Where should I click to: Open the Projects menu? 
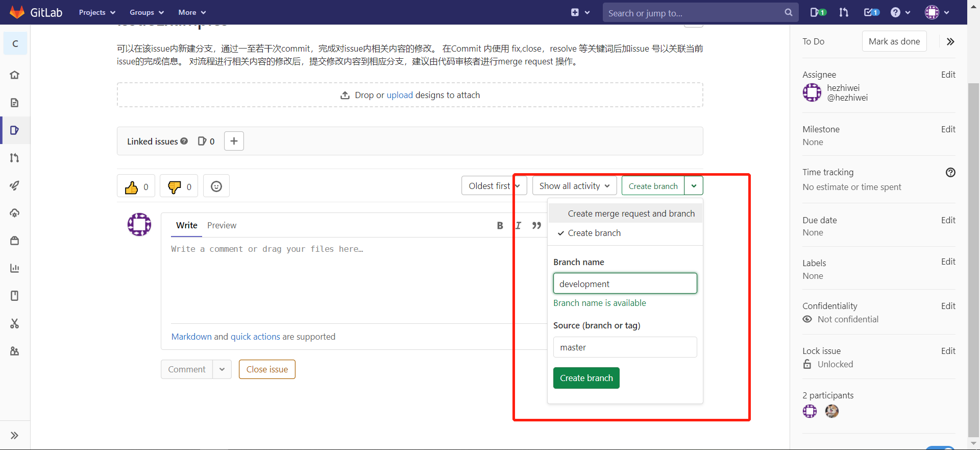[x=97, y=12]
